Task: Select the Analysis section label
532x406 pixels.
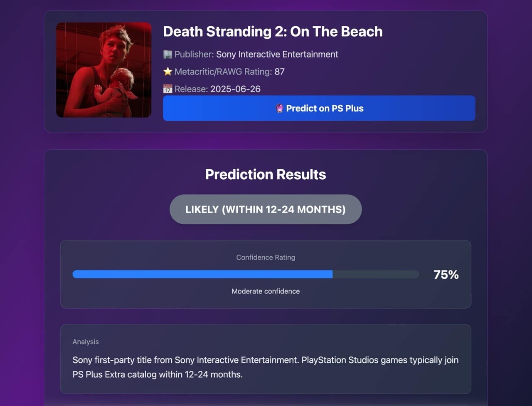Action: pos(86,342)
